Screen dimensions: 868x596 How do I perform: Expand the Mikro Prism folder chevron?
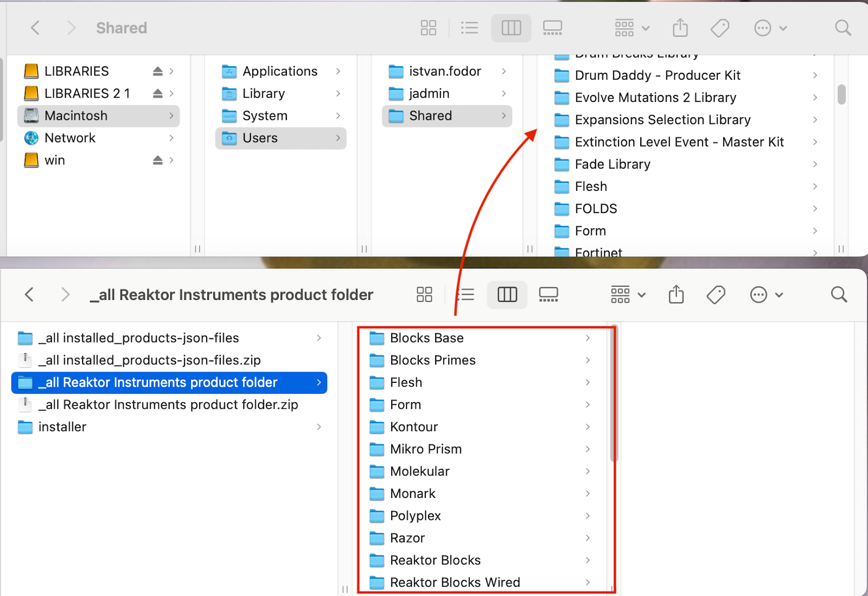point(588,449)
